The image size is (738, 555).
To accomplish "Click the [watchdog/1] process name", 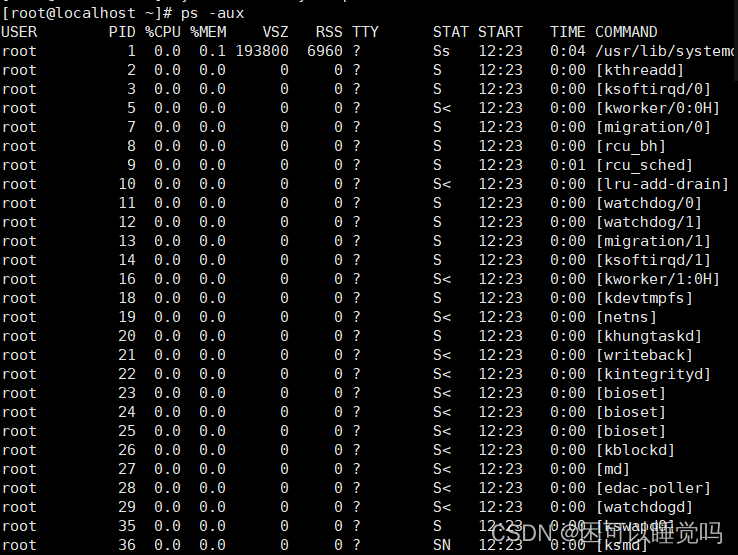I will [649, 222].
